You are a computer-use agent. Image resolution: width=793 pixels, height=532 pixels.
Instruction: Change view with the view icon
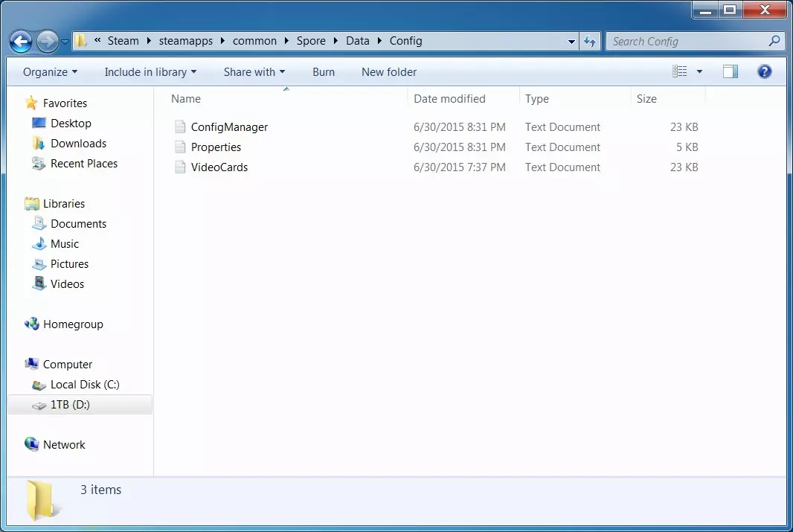click(679, 71)
